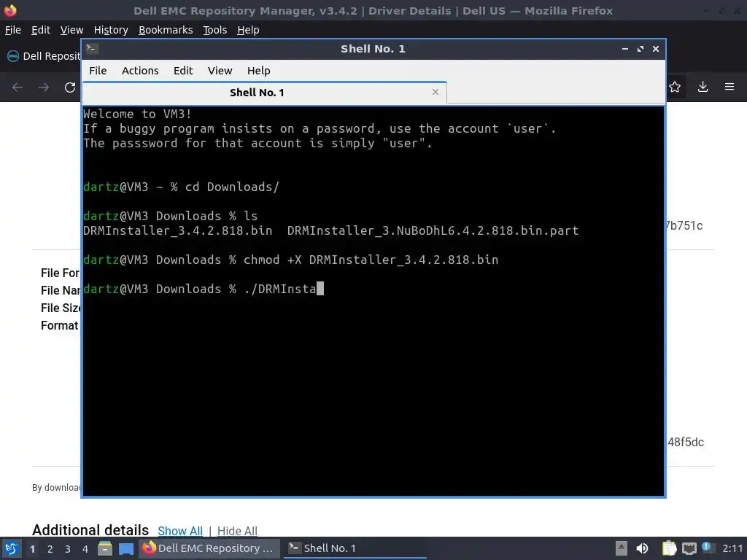Reload the page in Firefox

point(70,87)
